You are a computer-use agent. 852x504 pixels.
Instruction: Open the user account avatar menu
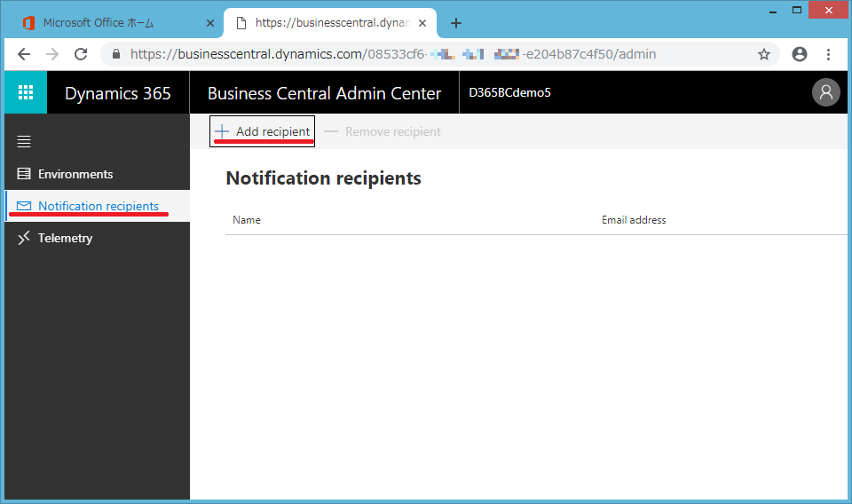click(826, 92)
